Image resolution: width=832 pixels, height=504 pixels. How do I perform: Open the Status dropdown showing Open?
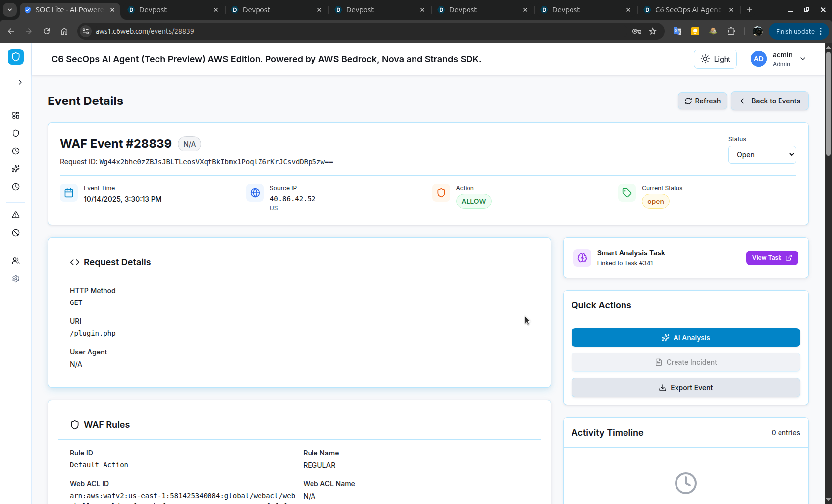click(x=762, y=155)
